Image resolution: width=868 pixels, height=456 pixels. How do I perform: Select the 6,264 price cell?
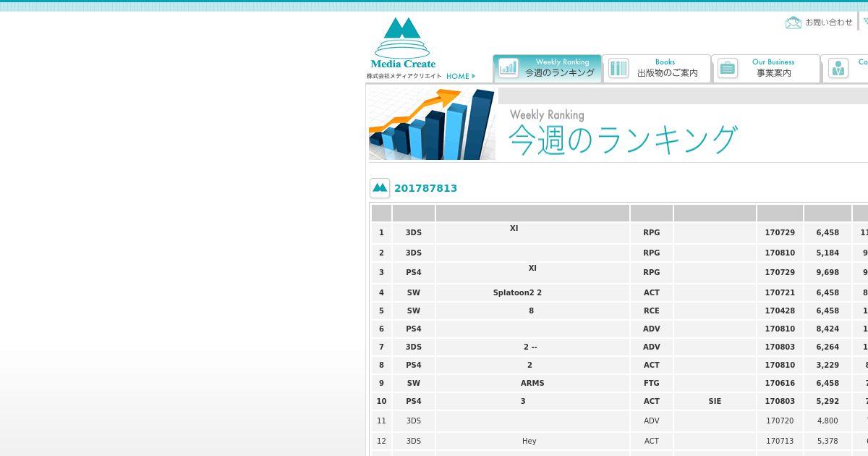tap(827, 347)
